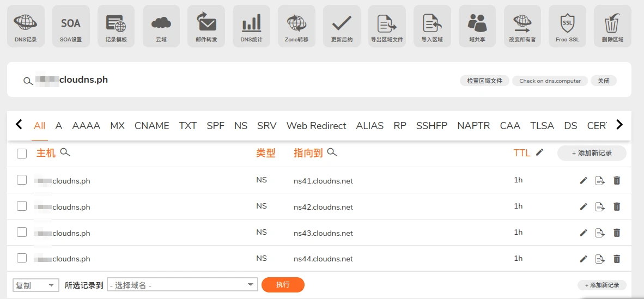
Task: Open the 复制 action dropdown
Action: tap(36, 285)
